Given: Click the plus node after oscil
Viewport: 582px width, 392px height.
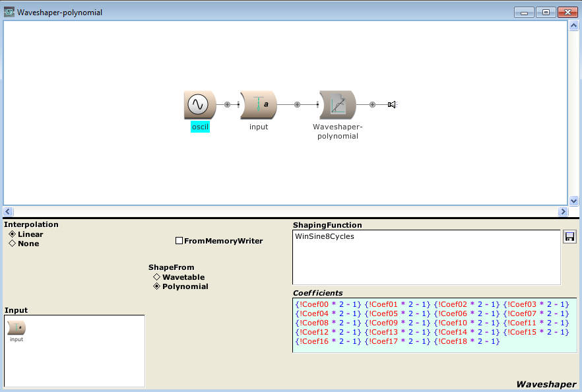Looking at the screenshot, I should tap(227, 105).
